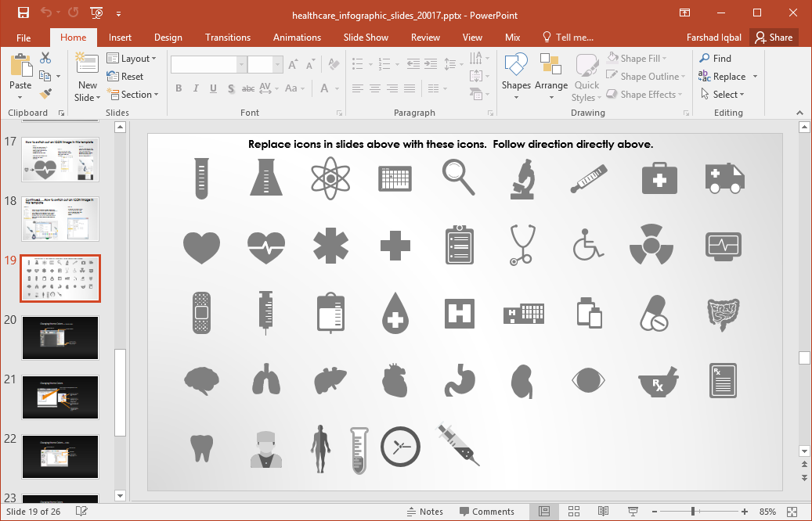Toggle Normal view button in status bar
The image size is (812, 521).
pyautogui.click(x=543, y=512)
